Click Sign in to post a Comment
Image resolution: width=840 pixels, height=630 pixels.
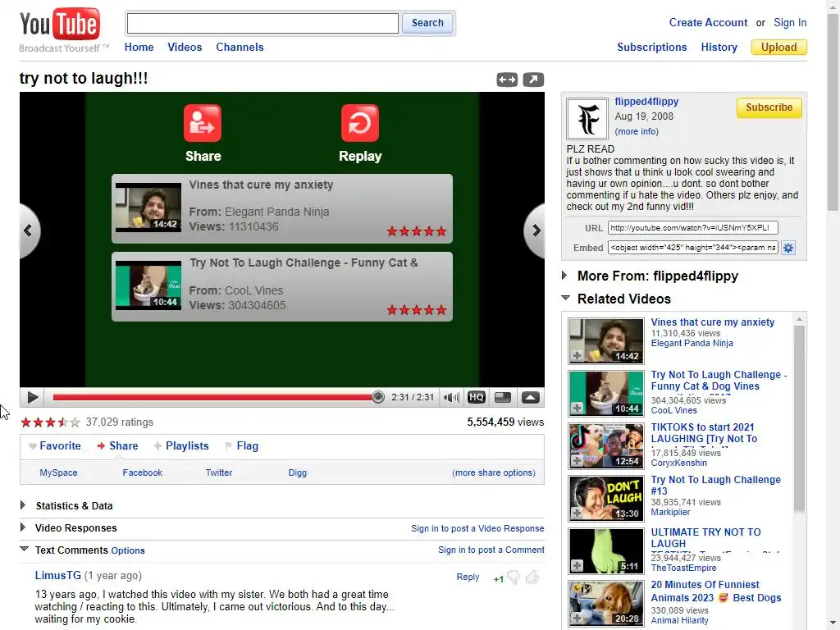491,550
